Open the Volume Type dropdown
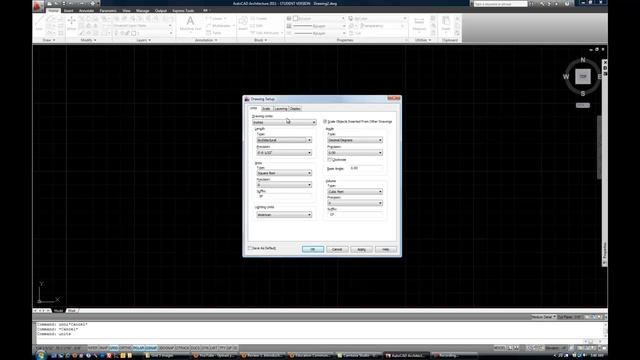The height and width of the screenshot is (360, 640). (x=355, y=191)
